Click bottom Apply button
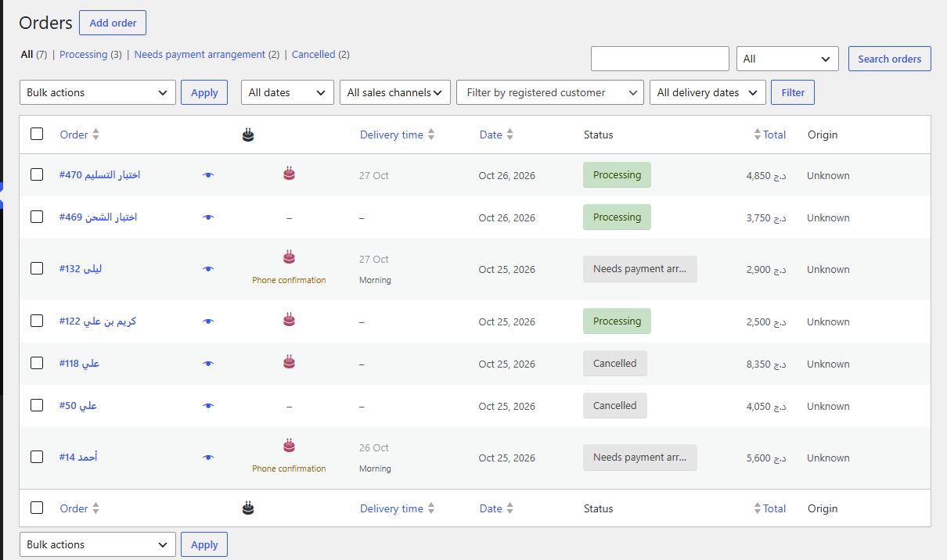947x560 pixels. (x=204, y=544)
